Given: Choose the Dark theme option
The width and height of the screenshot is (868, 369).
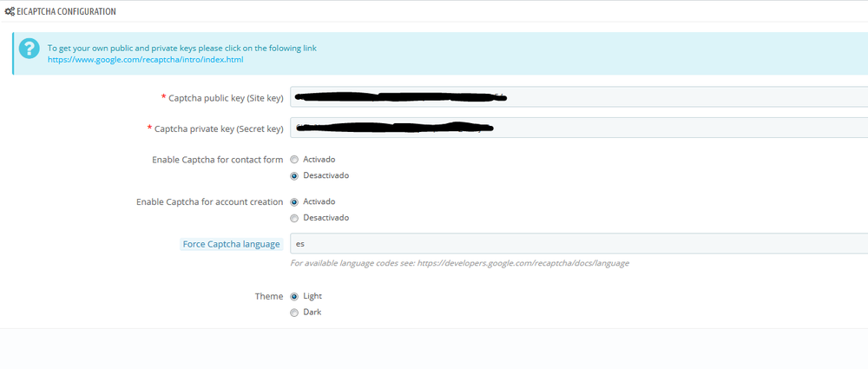Looking at the screenshot, I should 294,313.
